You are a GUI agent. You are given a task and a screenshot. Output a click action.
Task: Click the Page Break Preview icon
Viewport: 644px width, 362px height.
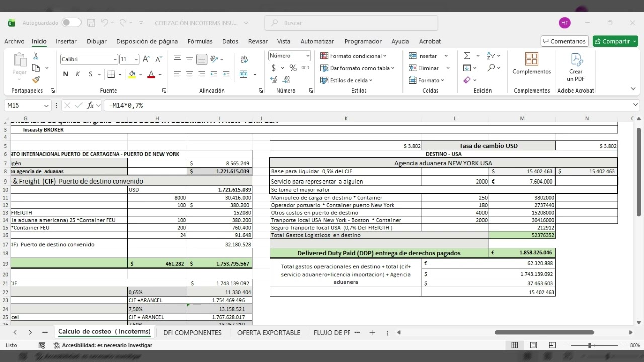coord(552,345)
